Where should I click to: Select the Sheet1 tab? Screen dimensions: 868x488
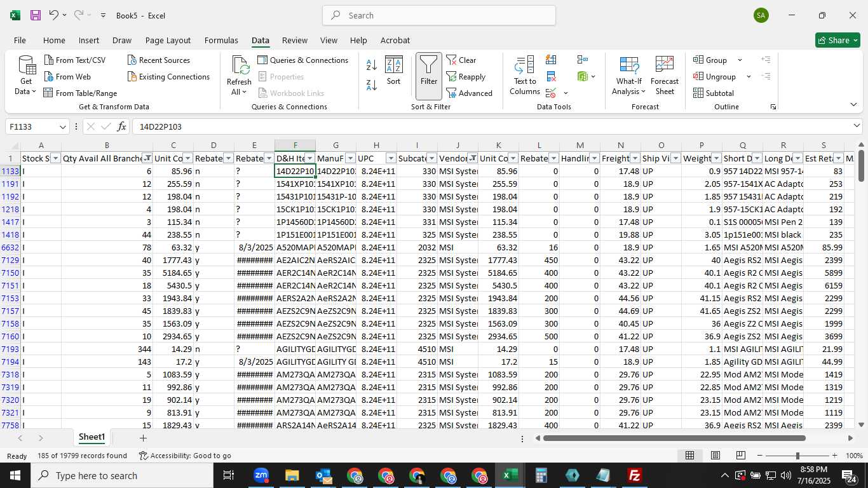92,437
